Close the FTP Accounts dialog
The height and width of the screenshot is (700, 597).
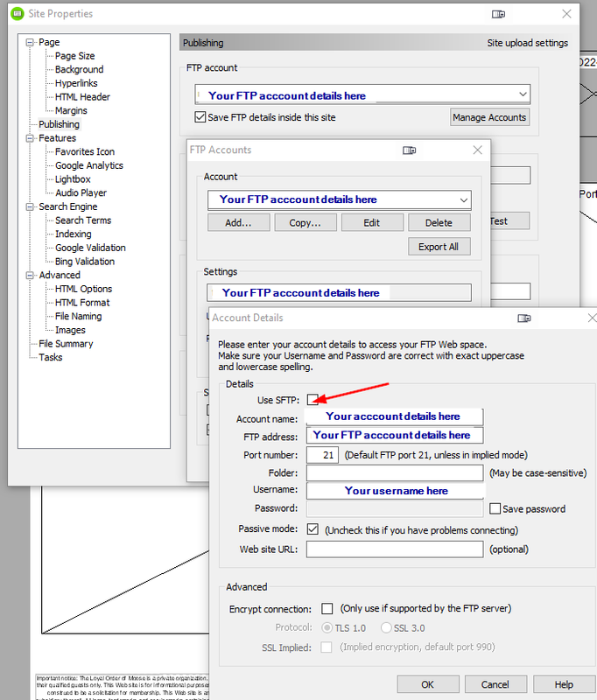477,150
